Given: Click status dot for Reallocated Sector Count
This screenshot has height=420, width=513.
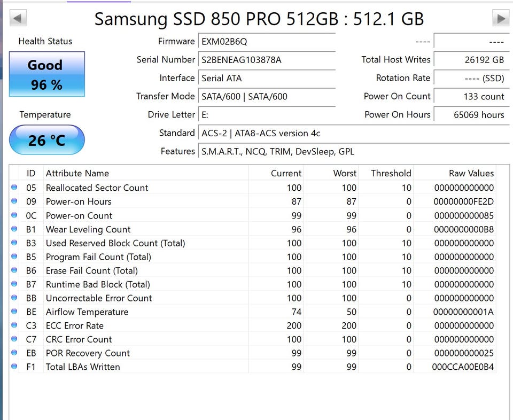Looking at the screenshot, I should (x=14, y=187).
